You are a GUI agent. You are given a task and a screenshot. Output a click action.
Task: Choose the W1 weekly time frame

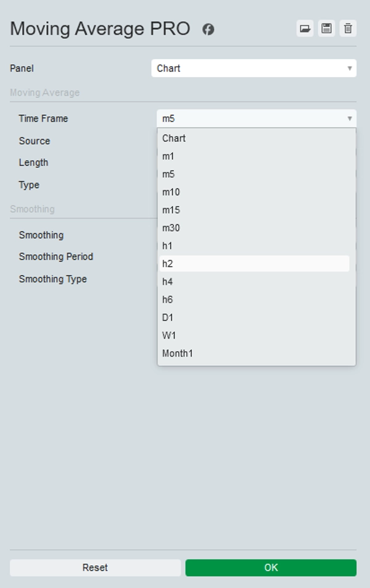(x=168, y=335)
